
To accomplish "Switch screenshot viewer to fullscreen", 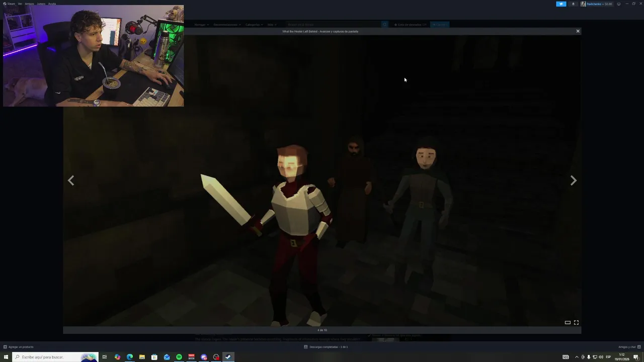I will point(576,323).
